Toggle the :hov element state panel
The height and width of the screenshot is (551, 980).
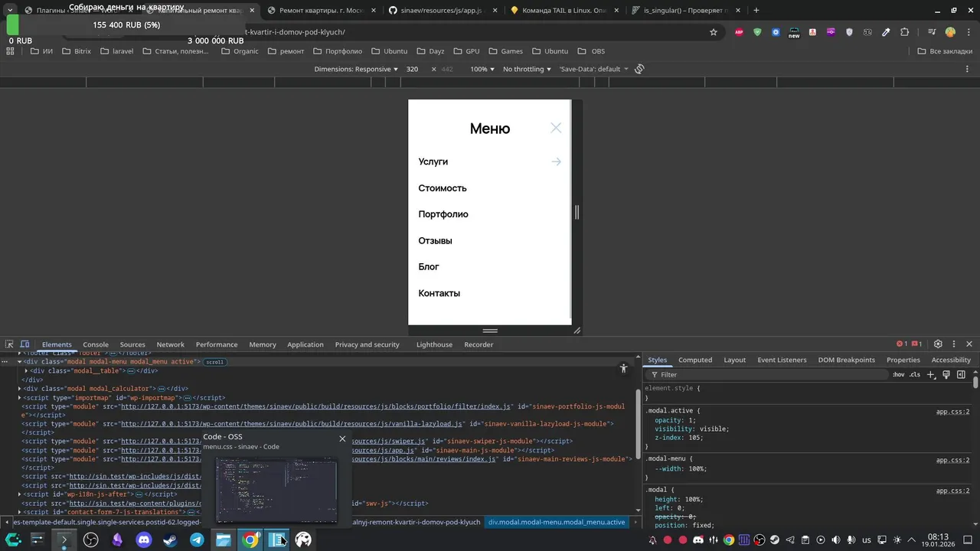(x=898, y=375)
